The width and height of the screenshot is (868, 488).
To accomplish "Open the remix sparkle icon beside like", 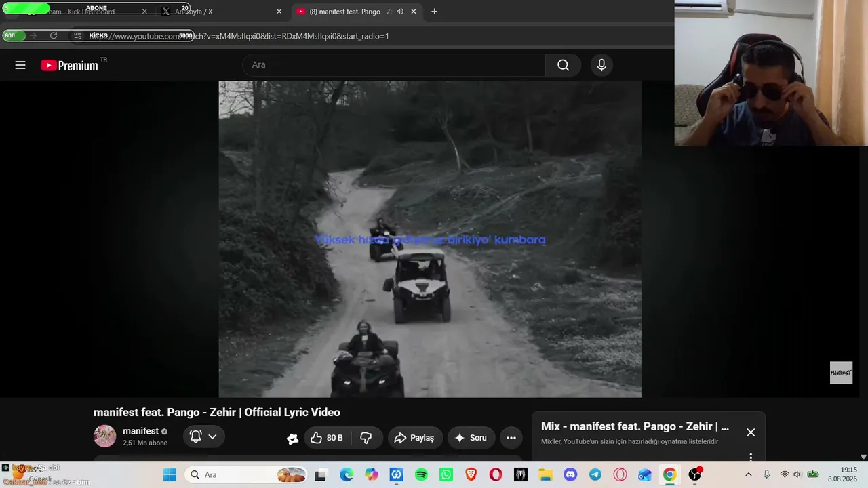I will coord(293,439).
